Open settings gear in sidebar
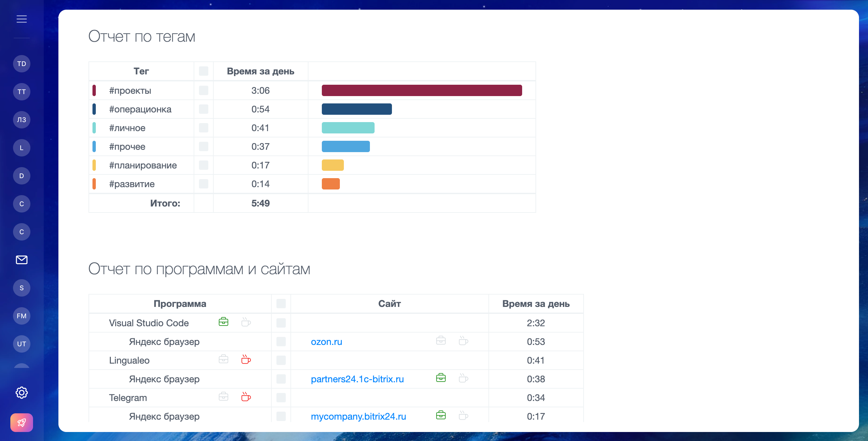This screenshot has width=868, height=441. click(x=22, y=392)
